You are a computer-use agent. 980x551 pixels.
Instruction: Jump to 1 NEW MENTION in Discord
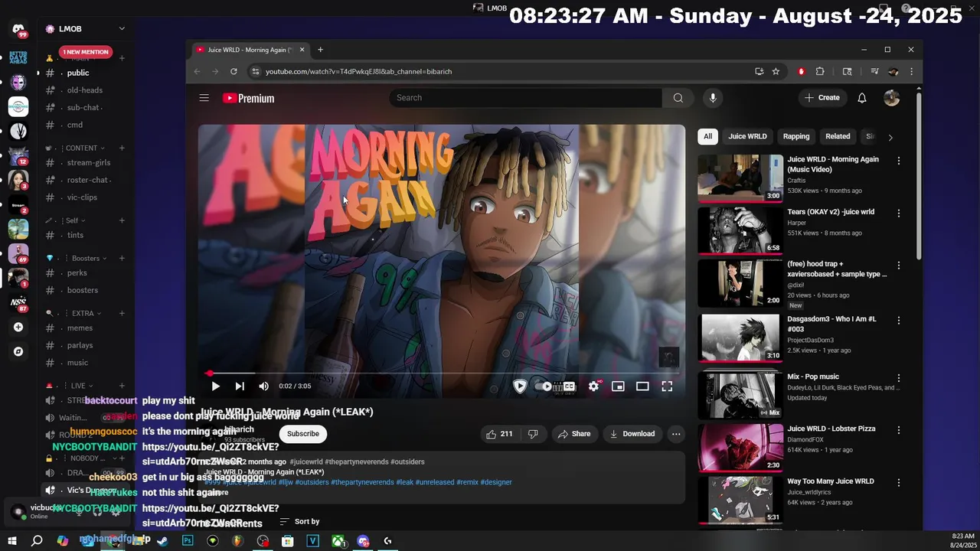pos(86,52)
